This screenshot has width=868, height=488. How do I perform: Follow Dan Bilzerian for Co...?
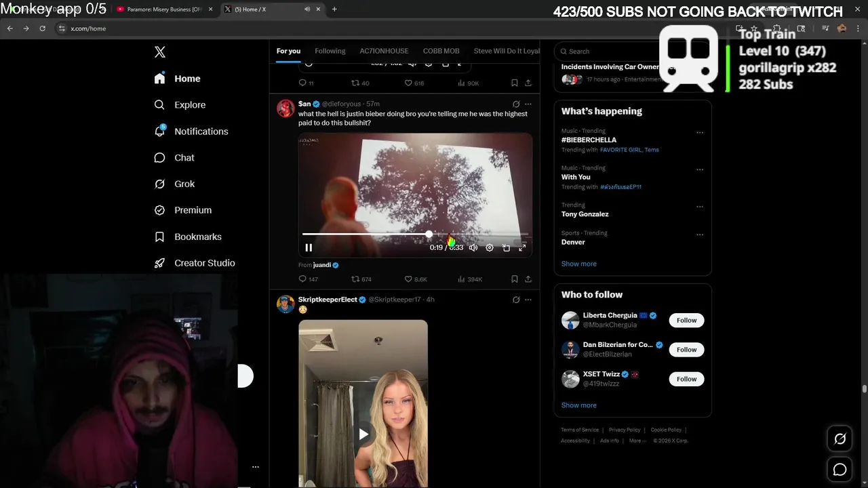pos(686,350)
